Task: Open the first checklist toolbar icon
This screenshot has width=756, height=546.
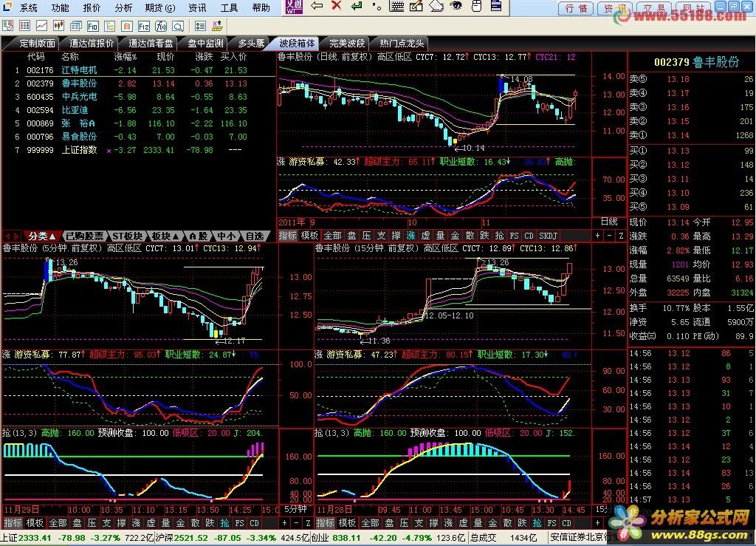Action: [7, 26]
